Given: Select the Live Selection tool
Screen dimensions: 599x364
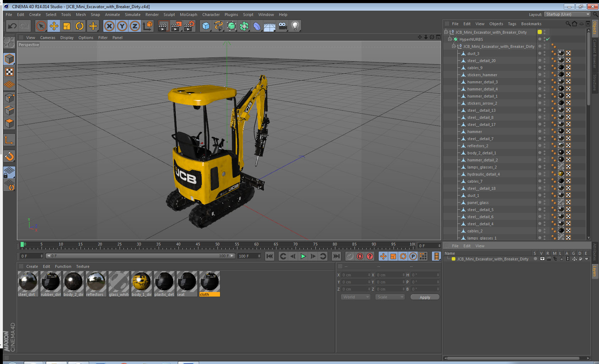Looking at the screenshot, I should pyautogui.click(x=41, y=26).
